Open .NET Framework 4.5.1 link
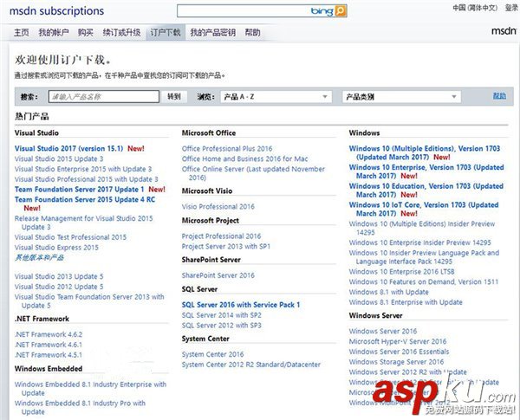Viewport: 520px width, 420px height. (x=49, y=355)
